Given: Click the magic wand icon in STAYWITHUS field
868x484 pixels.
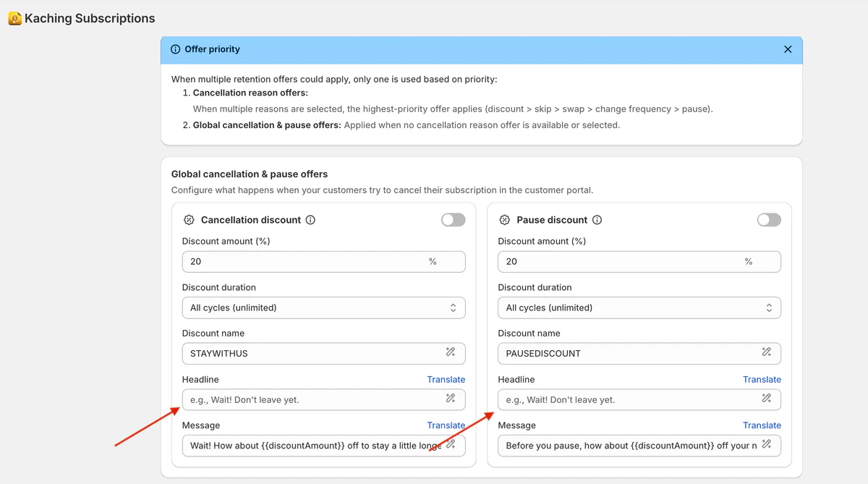Looking at the screenshot, I should click(x=451, y=352).
